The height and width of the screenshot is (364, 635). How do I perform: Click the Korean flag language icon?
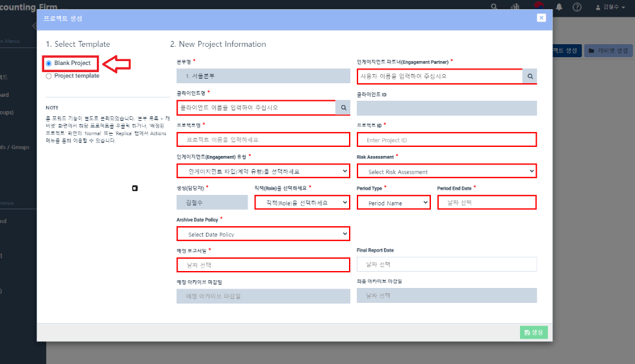coord(539,6)
